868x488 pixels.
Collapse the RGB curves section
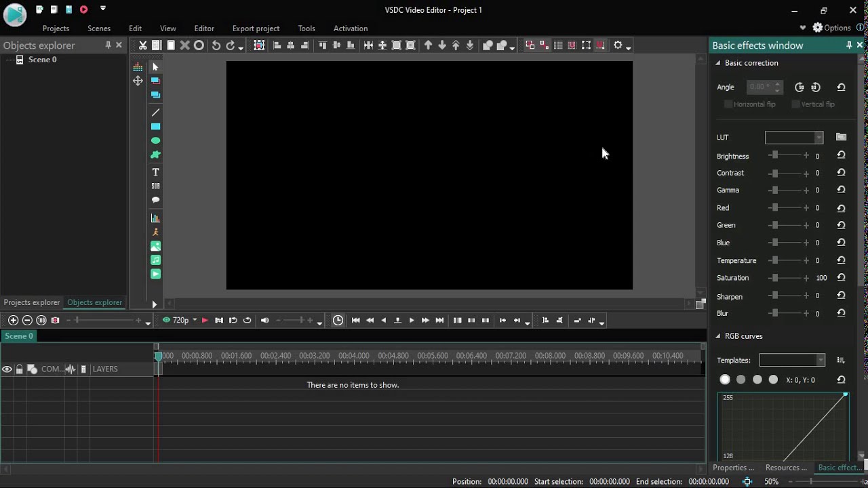click(x=718, y=336)
